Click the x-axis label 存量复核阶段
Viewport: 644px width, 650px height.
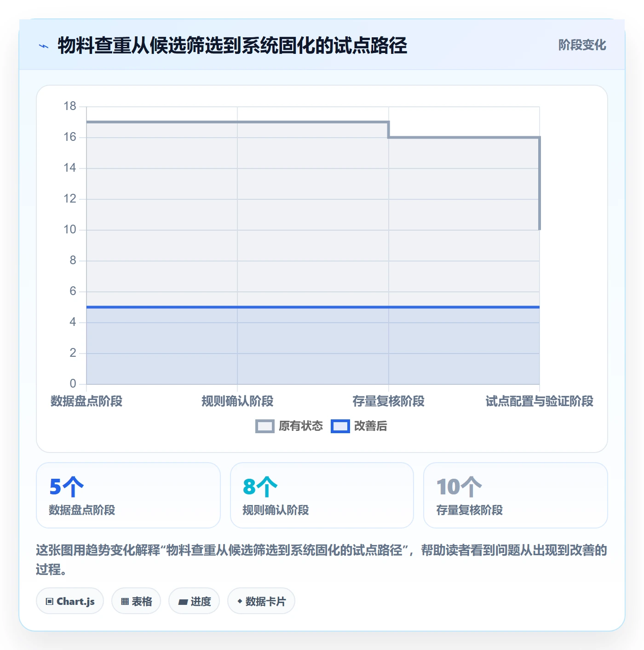[389, 401]
